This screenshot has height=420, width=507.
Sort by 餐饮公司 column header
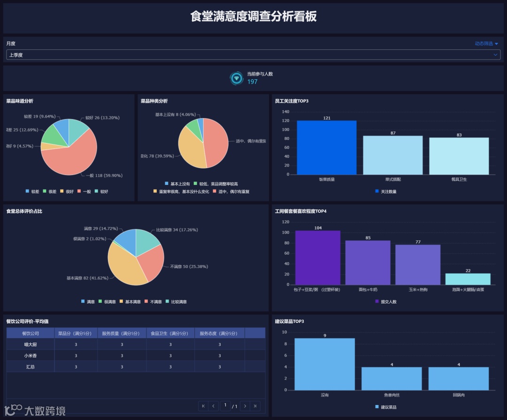[31, 333]
